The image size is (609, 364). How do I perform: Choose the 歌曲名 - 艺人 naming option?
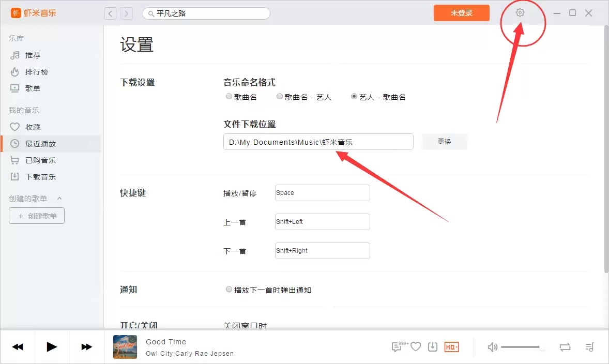click(x=280, y=96)
